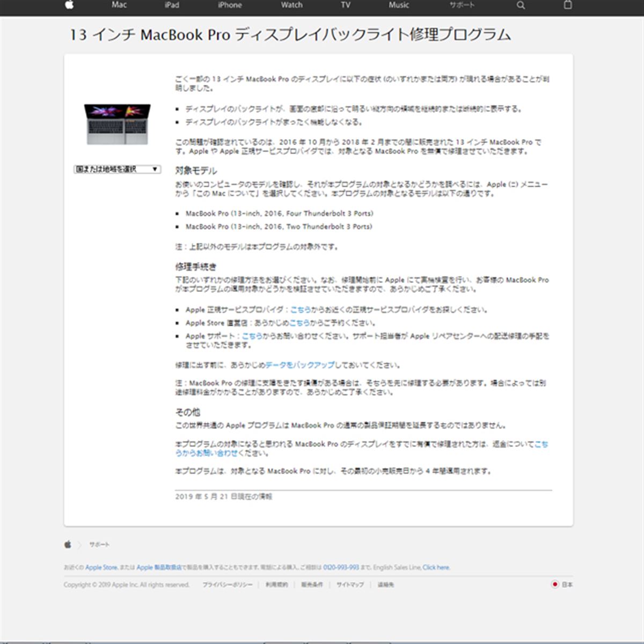Click the Apple logo in top navigation

pos(69,5)
